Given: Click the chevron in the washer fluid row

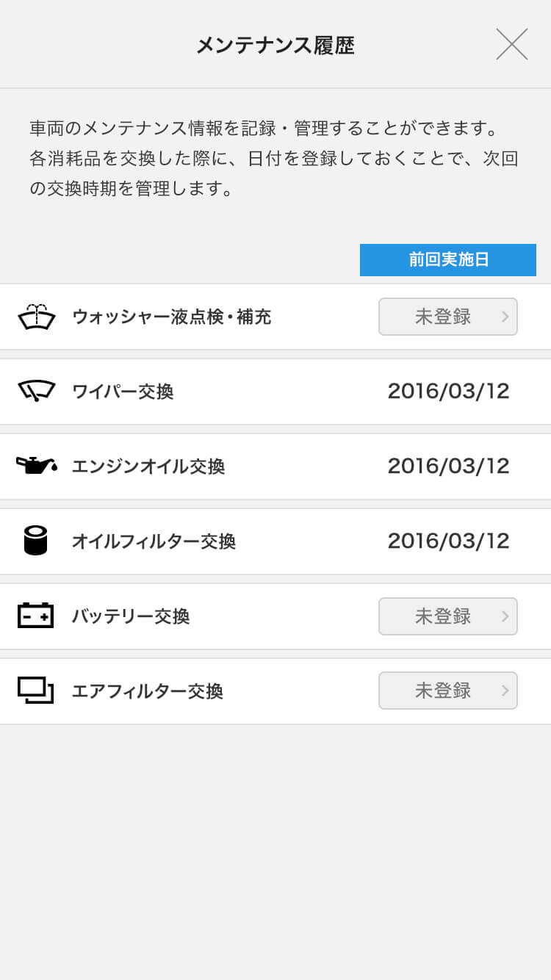Looking at the screenshot, I should (x=505, y=317).
